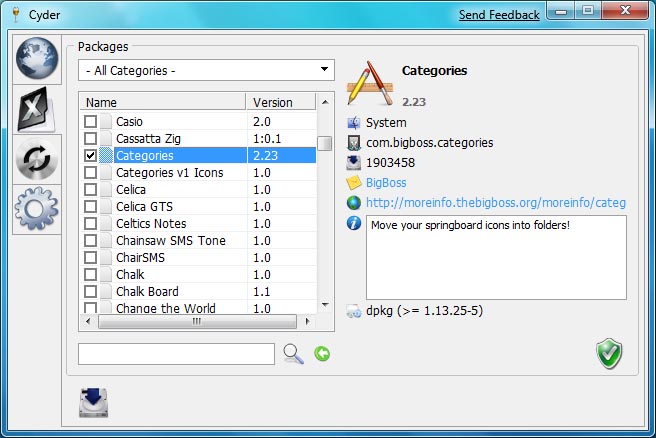Open the moreinfo.thebigboss.org link

tap(496, 203)
